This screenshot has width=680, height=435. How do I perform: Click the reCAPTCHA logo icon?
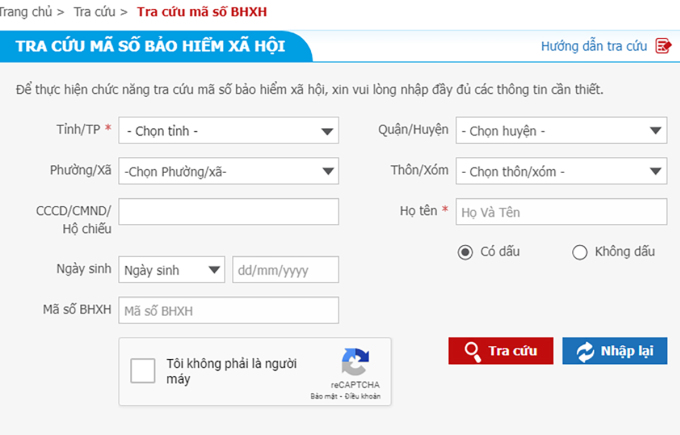tap(355, 363)
